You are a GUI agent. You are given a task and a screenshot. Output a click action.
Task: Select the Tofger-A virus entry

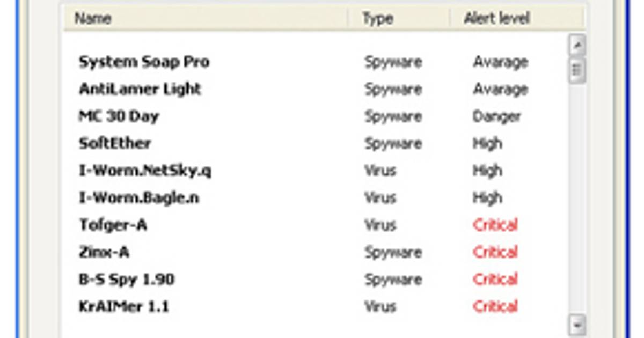(x=113, y=225)
